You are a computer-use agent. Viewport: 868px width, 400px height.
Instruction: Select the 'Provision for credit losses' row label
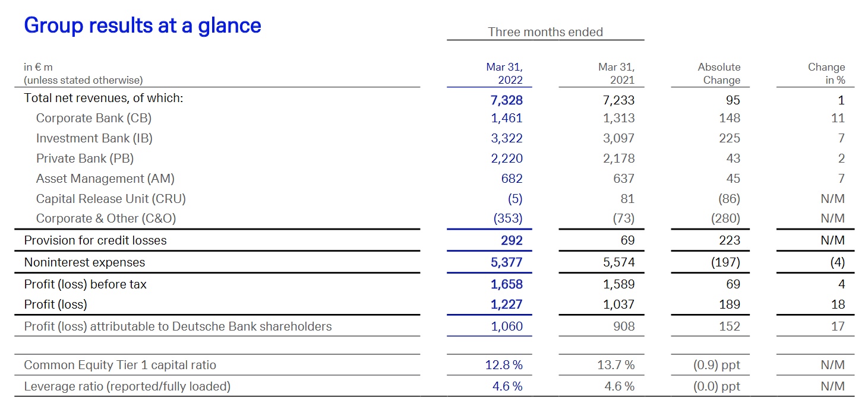click(x=95, y=240)
